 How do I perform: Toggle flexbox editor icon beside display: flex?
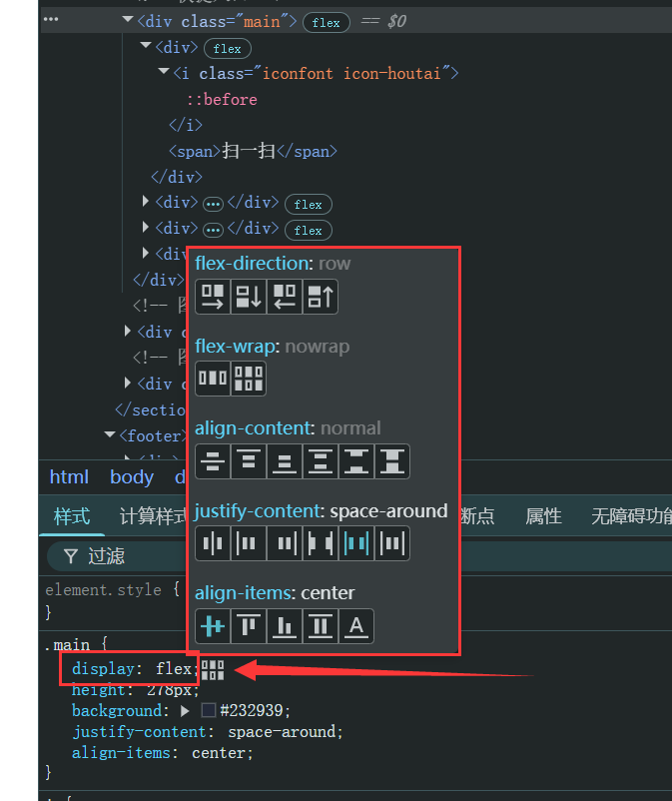[x=213, y=669]
